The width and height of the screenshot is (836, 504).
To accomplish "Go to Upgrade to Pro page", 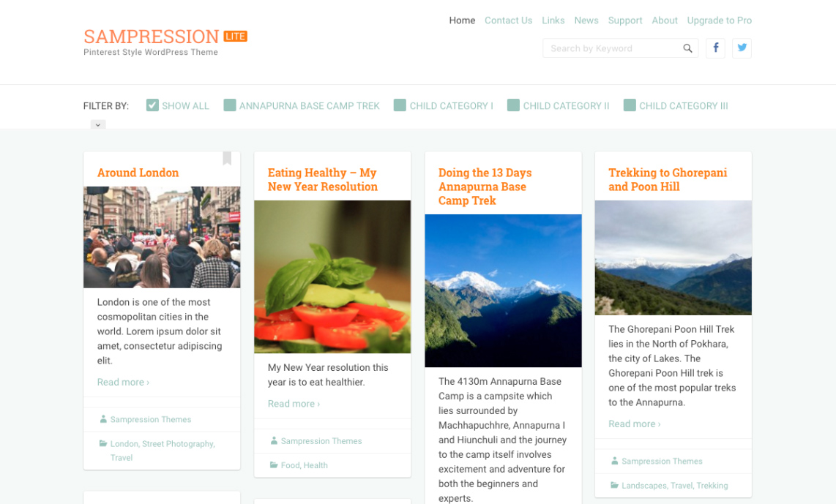I will [719, 20].
